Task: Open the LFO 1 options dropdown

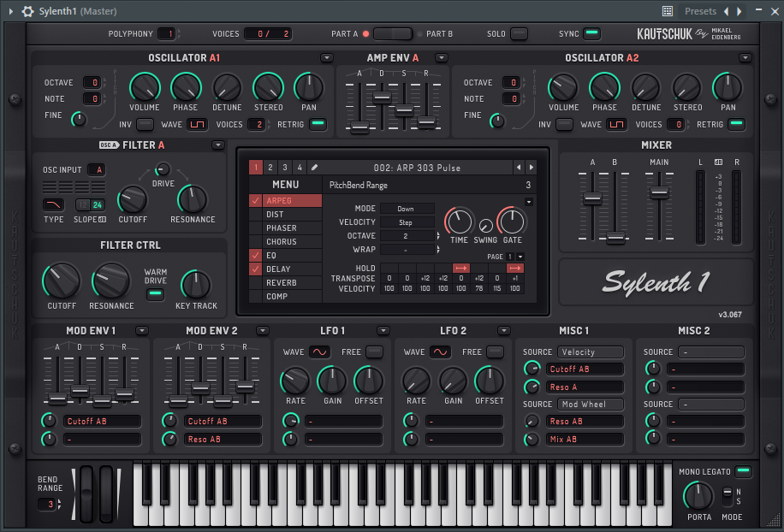Action: [x=383, y=331]
